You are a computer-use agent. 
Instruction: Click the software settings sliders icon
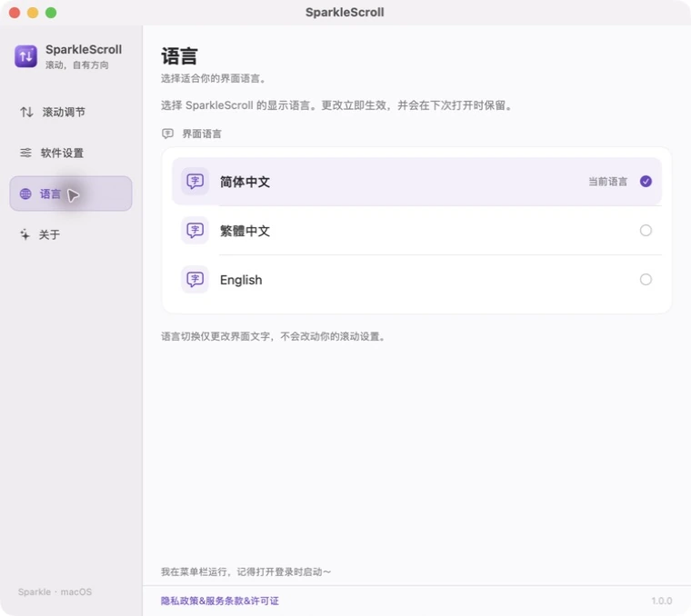(x=25, y=153)
